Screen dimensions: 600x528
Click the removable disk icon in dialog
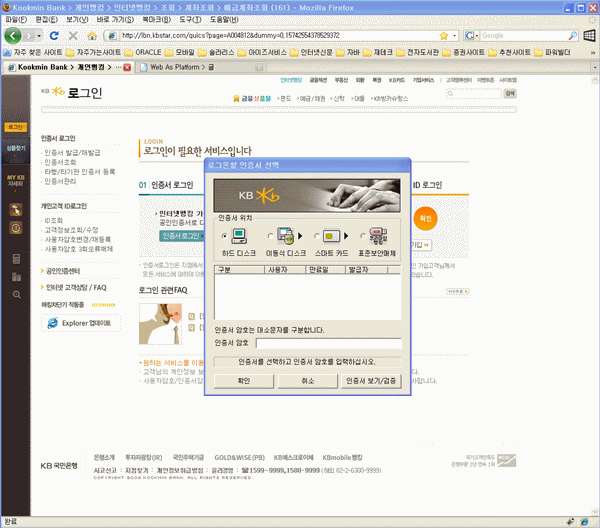(285, 236)
